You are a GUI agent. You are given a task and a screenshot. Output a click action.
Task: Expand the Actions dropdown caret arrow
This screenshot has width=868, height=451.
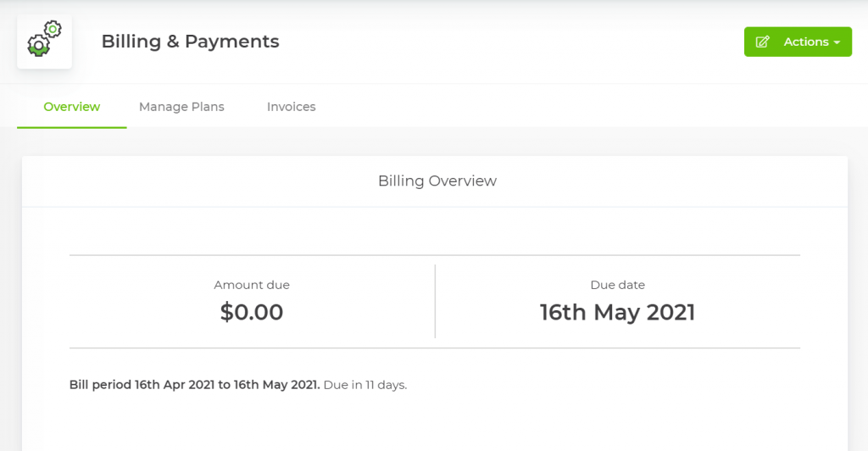pyautogui.click(x=837, y=42)
